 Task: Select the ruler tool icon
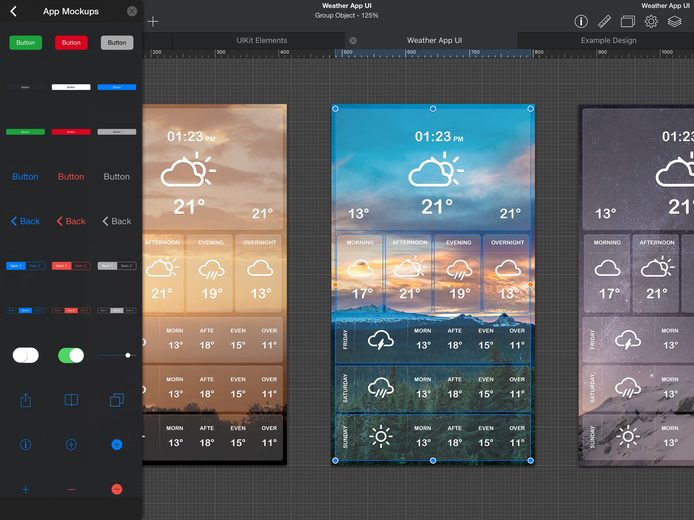[604, 21]
